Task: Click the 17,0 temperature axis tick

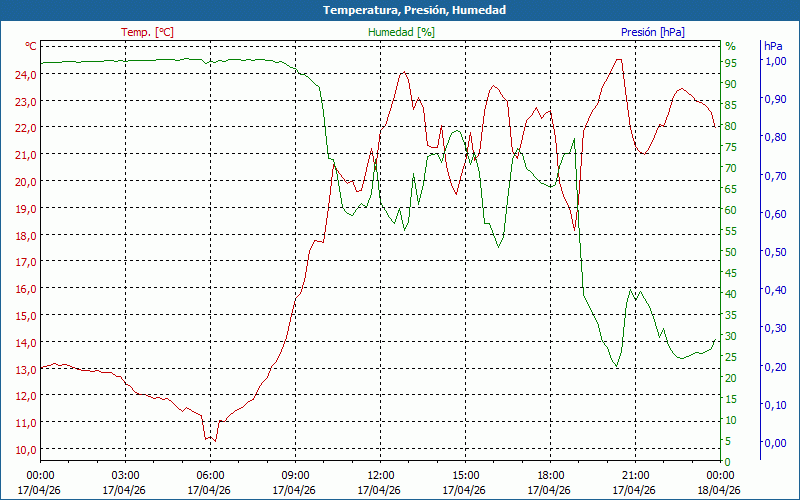Action: [25, 262]
